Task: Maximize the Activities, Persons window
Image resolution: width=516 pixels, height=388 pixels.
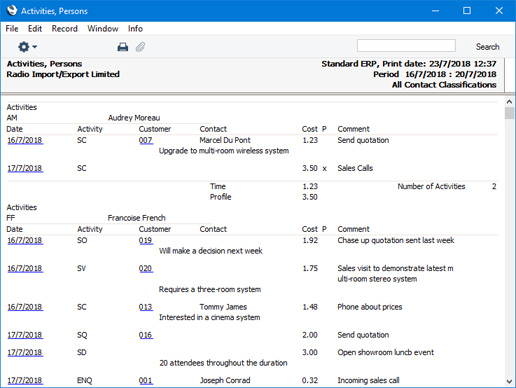Action: pos(467,11)
